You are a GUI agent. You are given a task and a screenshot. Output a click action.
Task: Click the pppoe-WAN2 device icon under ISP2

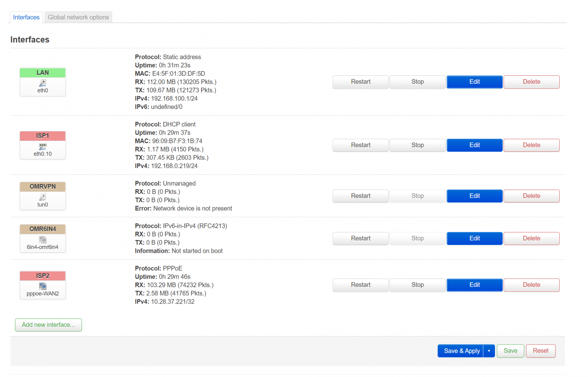pos(42,286)
